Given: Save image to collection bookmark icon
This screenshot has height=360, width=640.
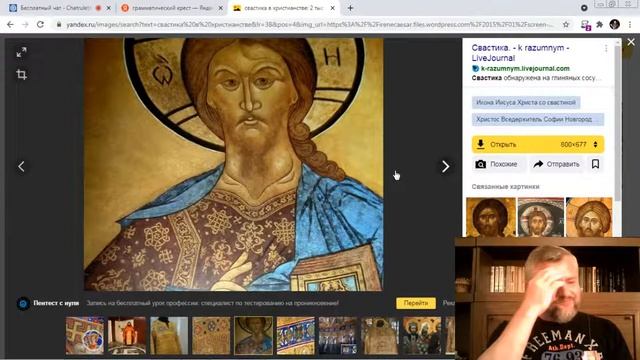Looking at the screenshot, I should point(595,164).
